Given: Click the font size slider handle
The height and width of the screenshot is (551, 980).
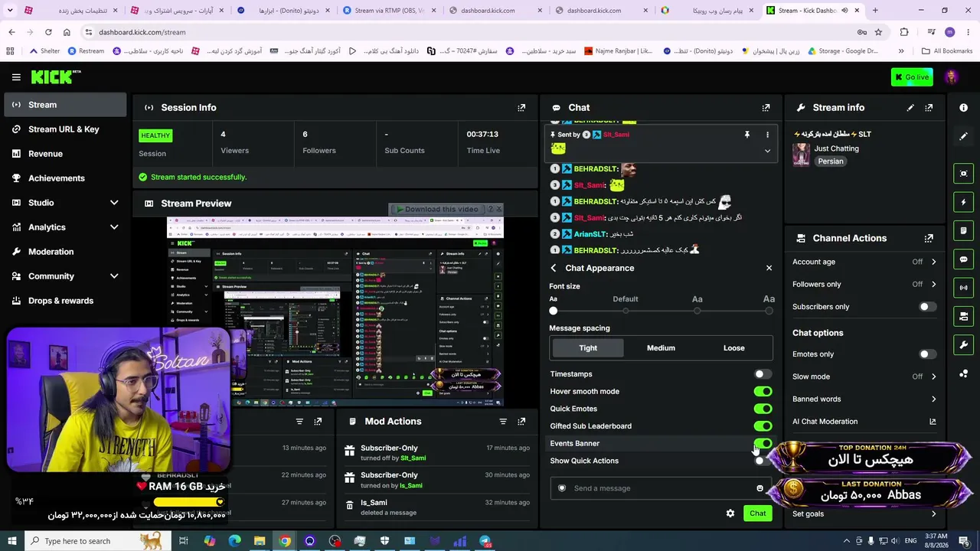Looking at the screenshot, I should coord(554,311).
